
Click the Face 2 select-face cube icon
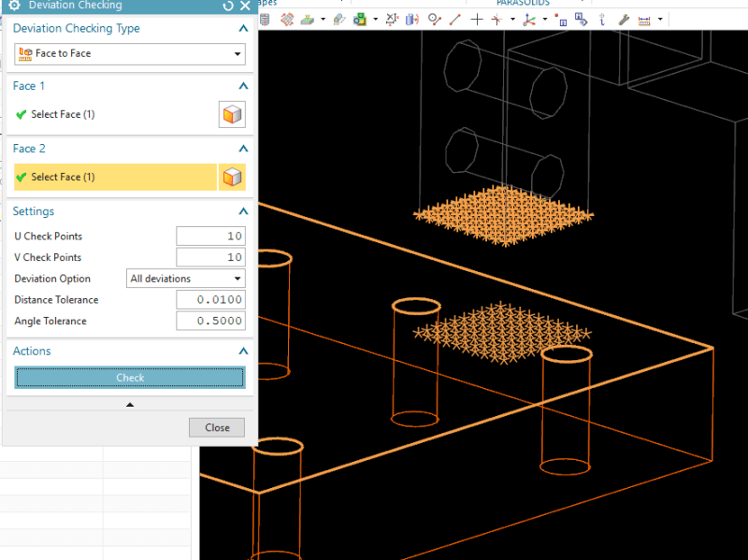(x=232, y=177)
